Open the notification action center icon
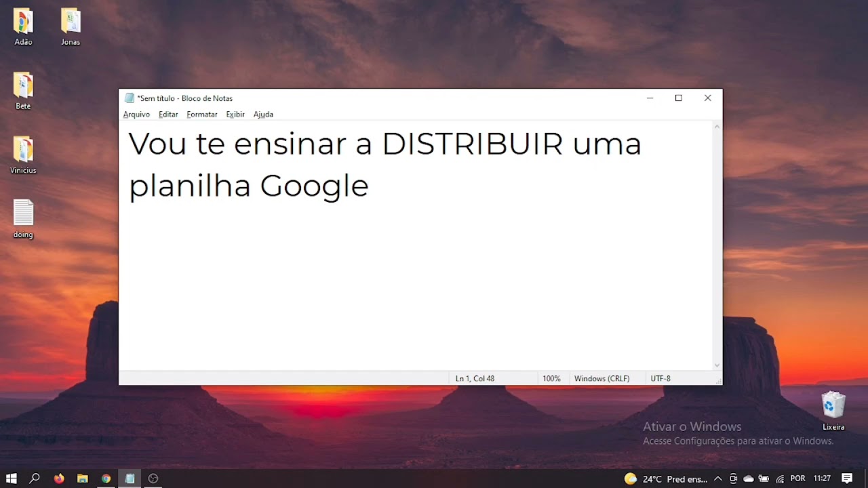 click(847, 479)
